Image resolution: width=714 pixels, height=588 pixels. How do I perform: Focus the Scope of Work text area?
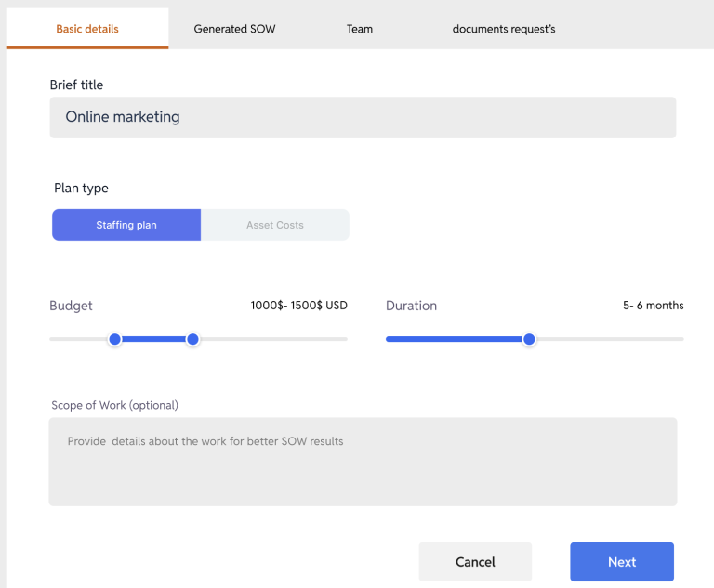point(363,462)
